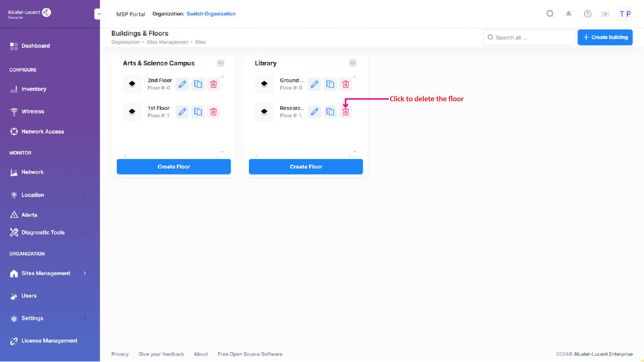
Task: Open Arts & Science Campus options menu
Action: pyautogui.click(x=221, y=63)
